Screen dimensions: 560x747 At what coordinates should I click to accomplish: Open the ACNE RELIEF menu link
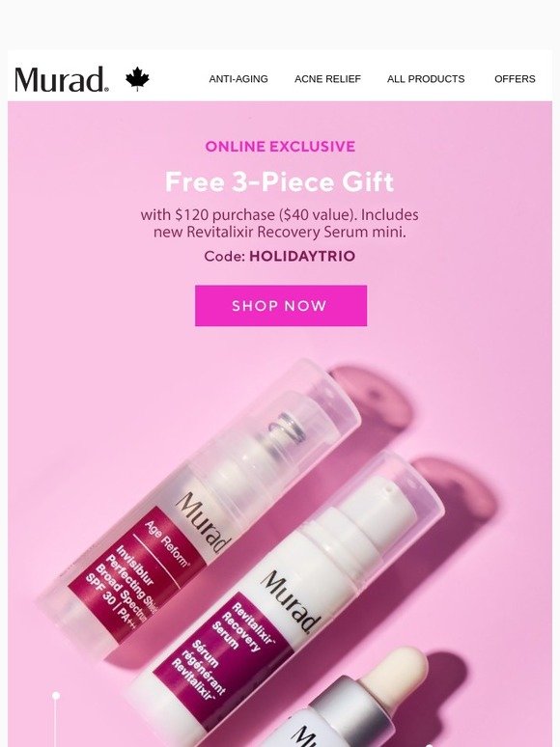point(327,79)
